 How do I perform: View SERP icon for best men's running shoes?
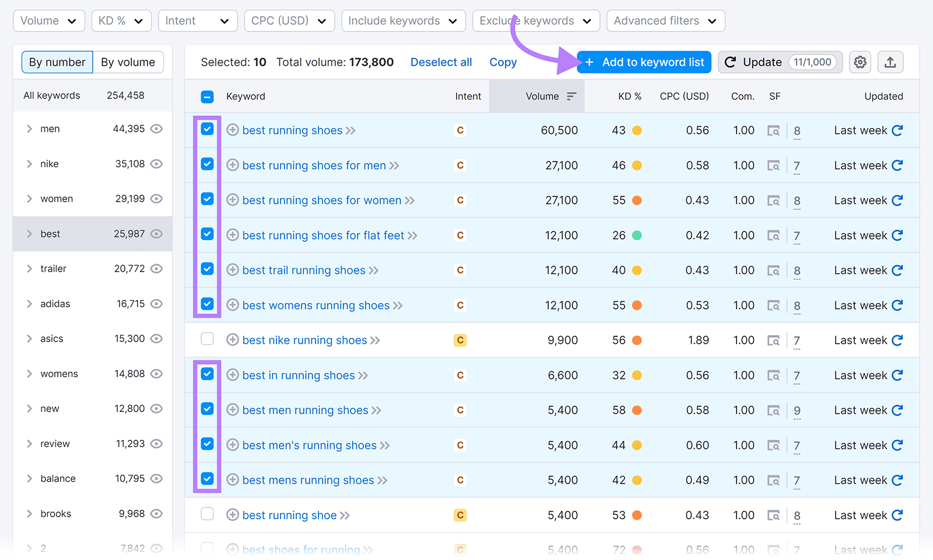pyautogui.click(x=773, y=445)
